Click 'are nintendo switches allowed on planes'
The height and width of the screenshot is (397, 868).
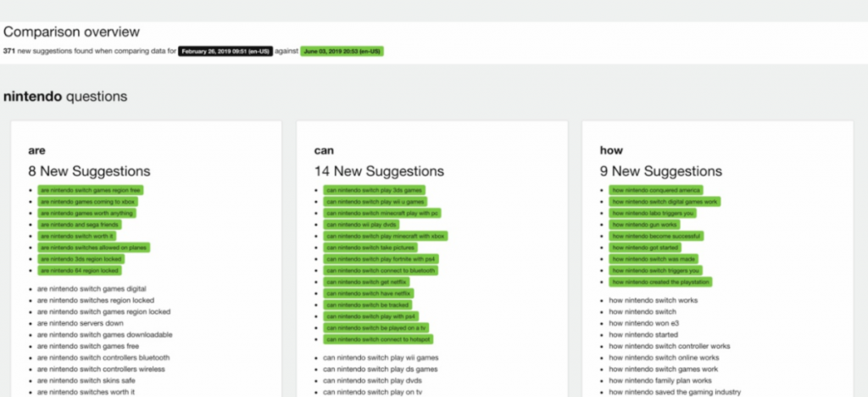point(93,248)
